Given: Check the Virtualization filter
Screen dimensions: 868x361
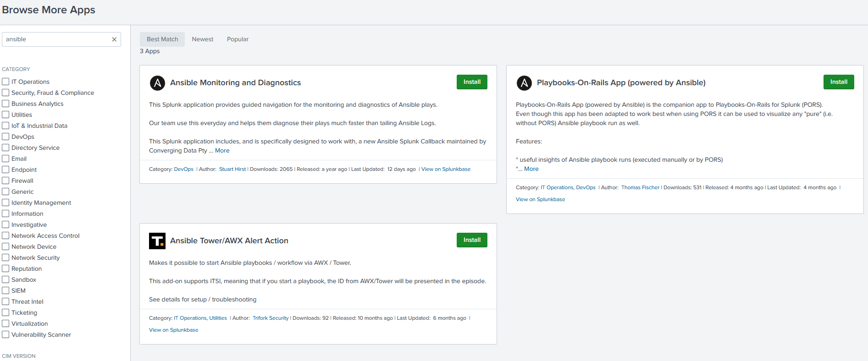Looking at the screenshot, I should coord(6,323).
